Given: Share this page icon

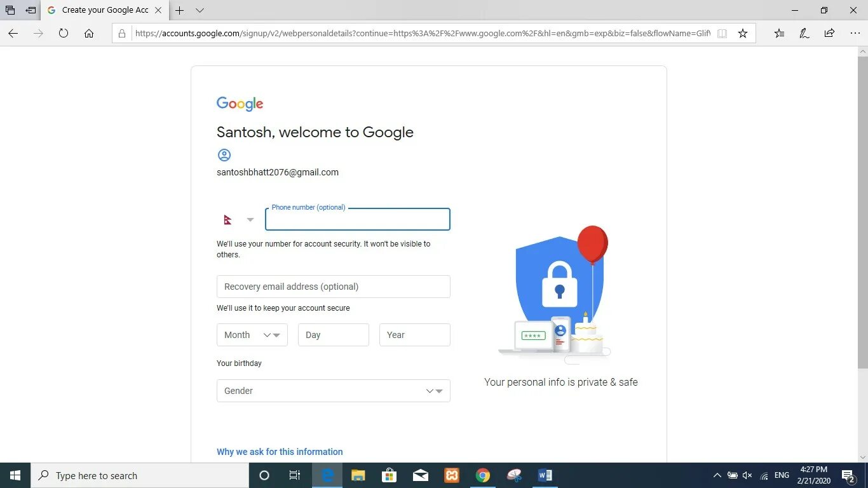Looking at the screenshot, I should (829, 33).
